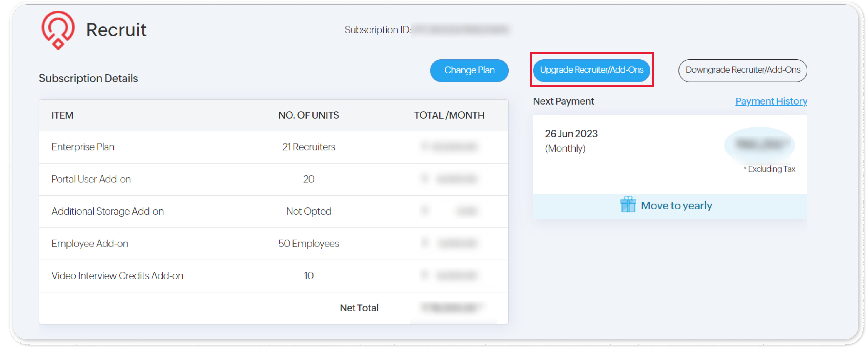Click the ITEM column header
Image resolution: width=868 pixels, height=349 pixels.
pos(62,115)
